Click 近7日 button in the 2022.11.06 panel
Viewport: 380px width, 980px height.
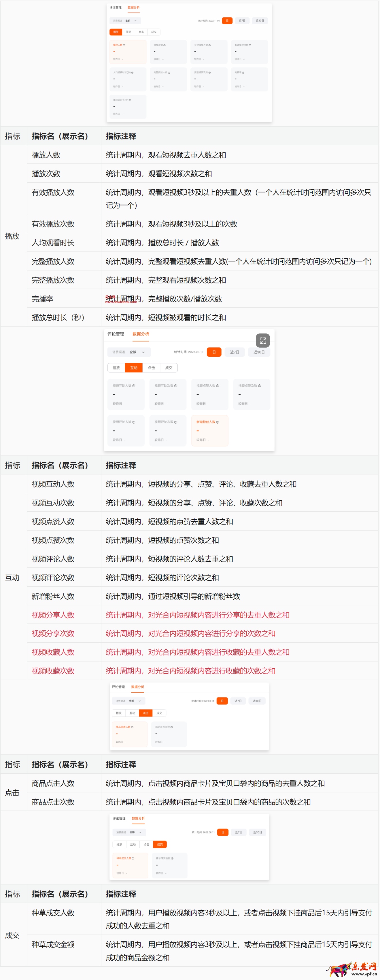[x=242, y=20]
